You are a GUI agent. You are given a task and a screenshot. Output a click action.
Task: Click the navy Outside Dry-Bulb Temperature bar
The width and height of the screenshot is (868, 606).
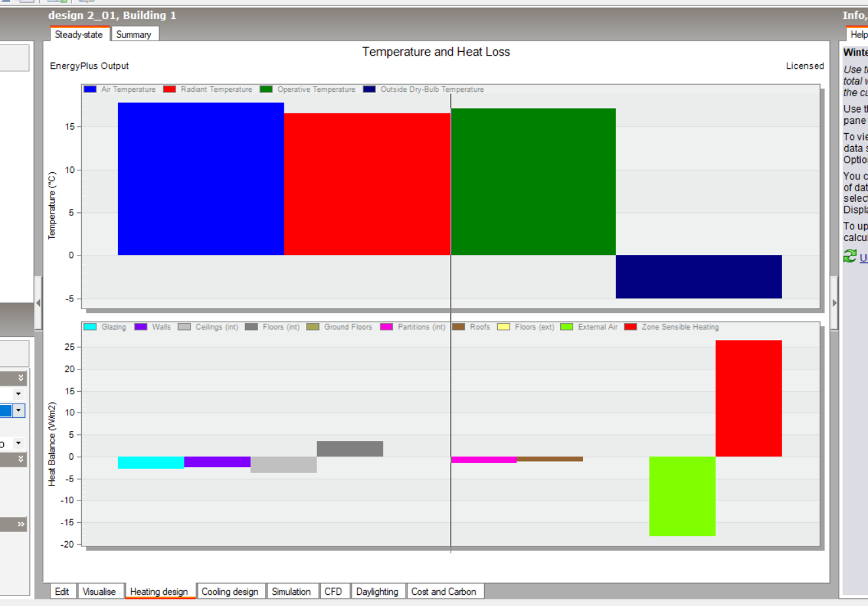(699, 276)
